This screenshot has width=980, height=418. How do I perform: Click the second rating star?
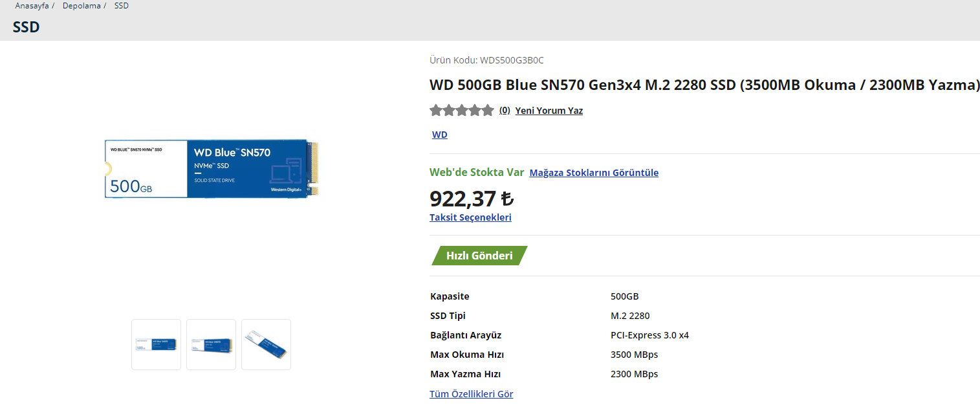point(449,111)
